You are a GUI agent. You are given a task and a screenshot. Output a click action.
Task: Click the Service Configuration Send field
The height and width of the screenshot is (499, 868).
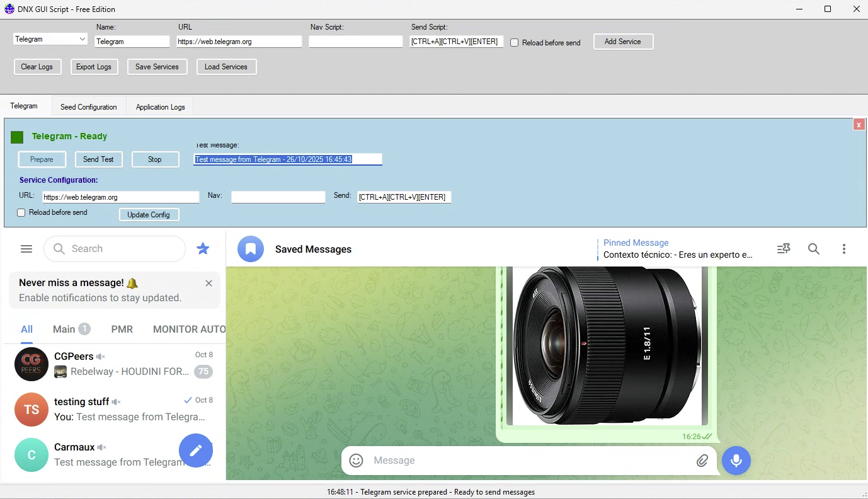tap(404, 197)
